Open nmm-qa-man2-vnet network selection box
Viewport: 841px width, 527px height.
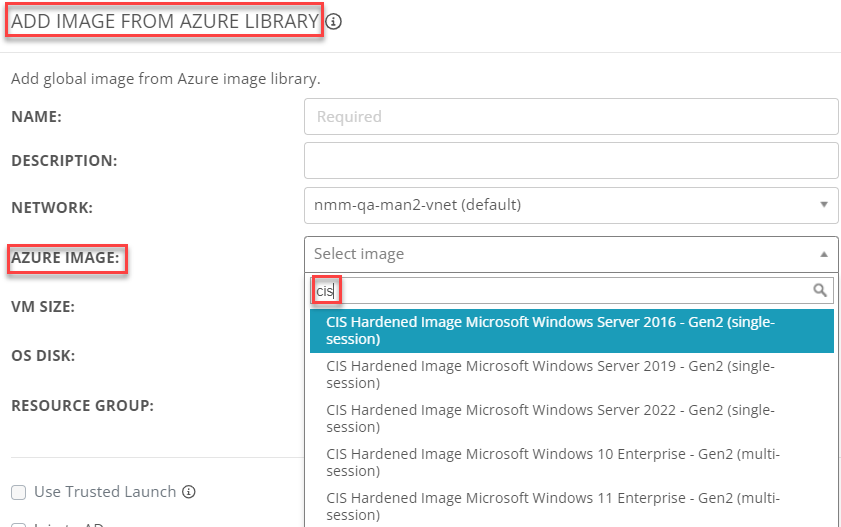[x=571, y=205]
